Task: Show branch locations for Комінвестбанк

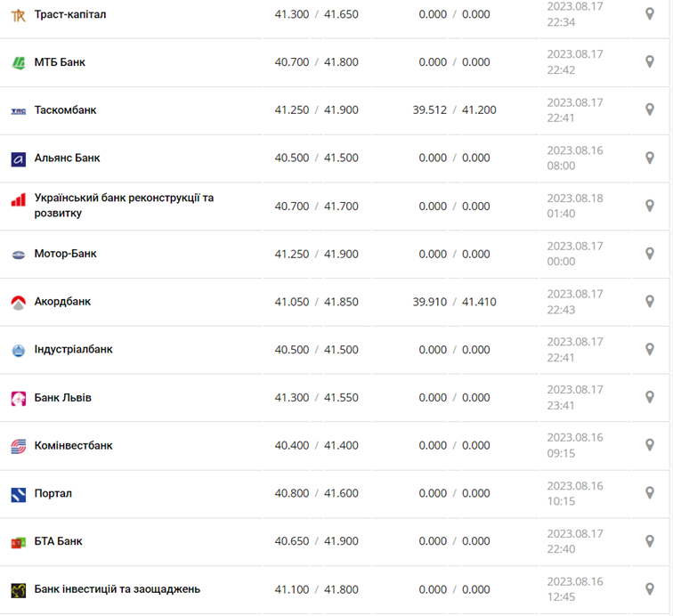Action: (x=650, y=445)
